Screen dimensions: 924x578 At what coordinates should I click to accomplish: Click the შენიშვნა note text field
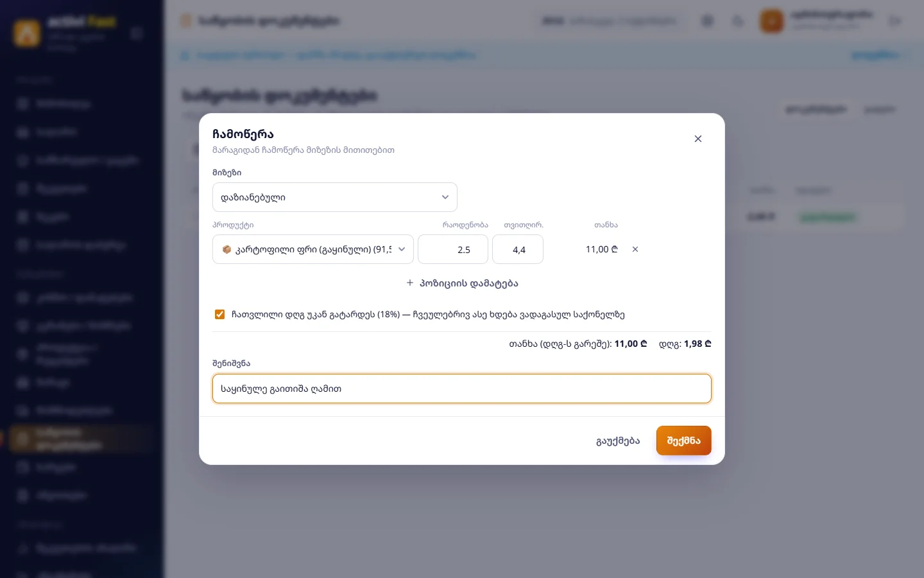(x=462, y=389)
